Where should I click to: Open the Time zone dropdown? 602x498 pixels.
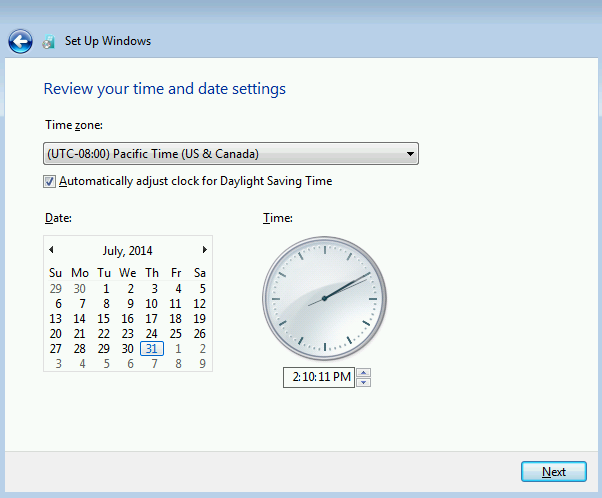pyautogui.click(x=231, y=154)
